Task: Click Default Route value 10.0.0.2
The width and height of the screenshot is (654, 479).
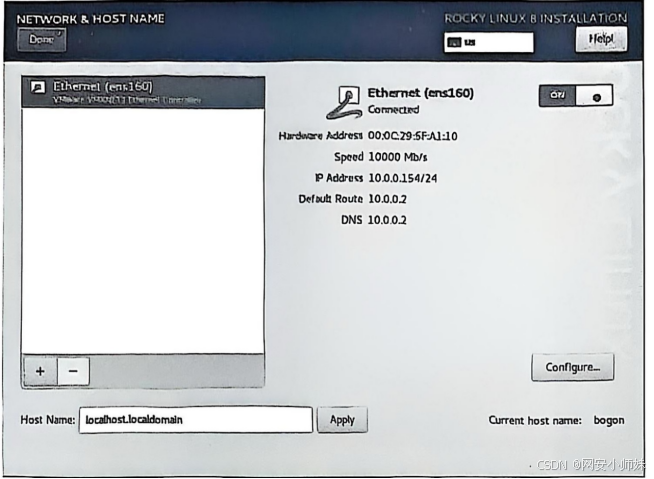Action: [x=387, y=199]
